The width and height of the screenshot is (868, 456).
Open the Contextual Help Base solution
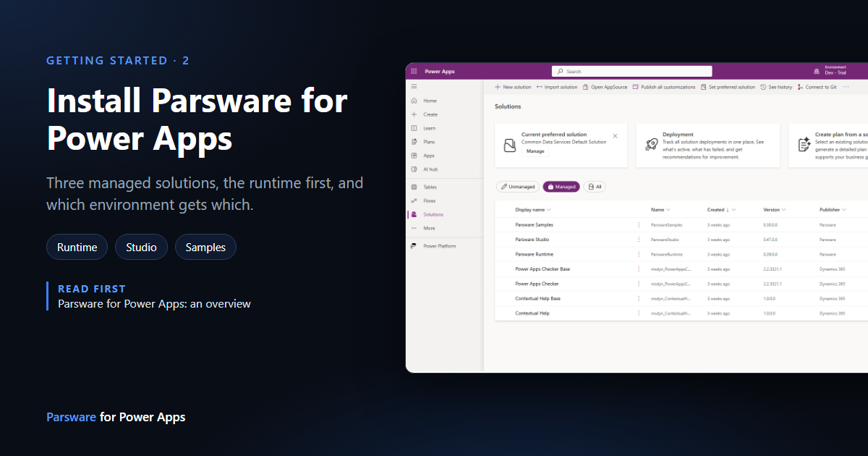(537, 299)
